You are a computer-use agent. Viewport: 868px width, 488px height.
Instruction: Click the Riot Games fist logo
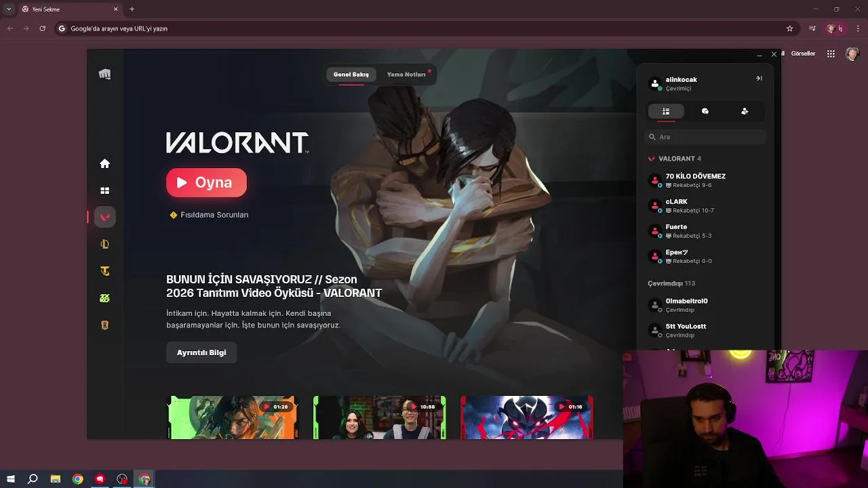tap(104, 74)
